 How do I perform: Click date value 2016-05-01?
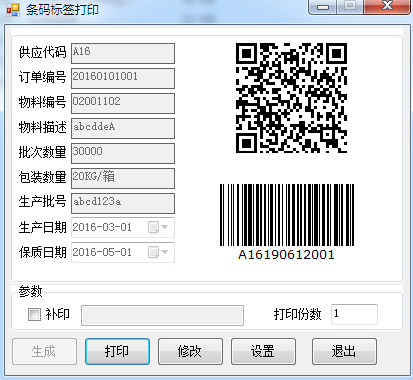pyautogui.click(x=102, y=252)
